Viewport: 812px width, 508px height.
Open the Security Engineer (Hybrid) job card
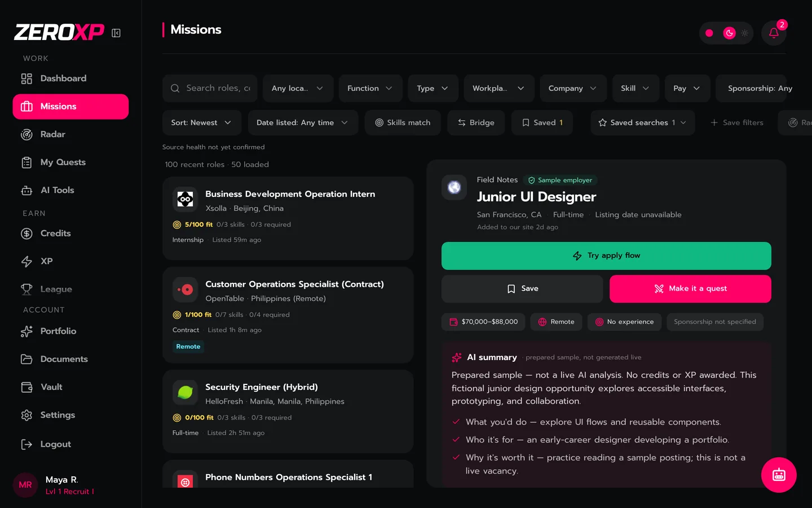click(288, 411)
